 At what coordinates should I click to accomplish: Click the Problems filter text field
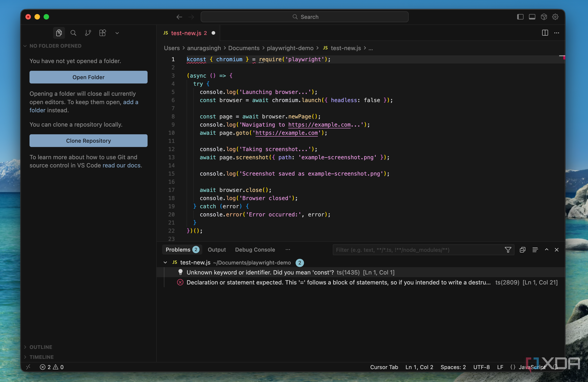click(418, 250)
